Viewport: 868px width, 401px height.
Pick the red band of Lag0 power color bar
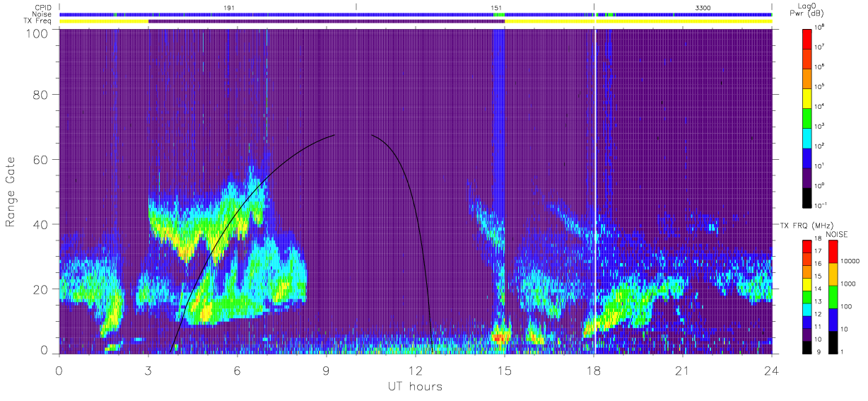(x=807, y=39)
